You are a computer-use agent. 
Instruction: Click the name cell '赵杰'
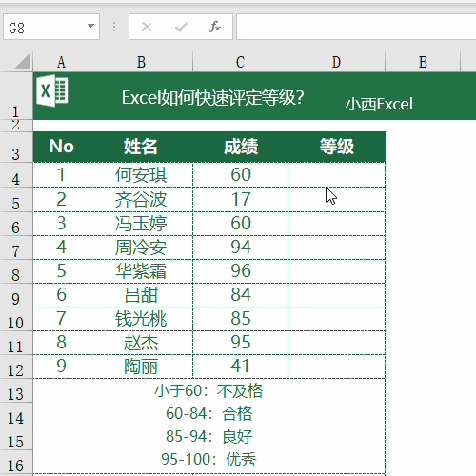[141, 343]
